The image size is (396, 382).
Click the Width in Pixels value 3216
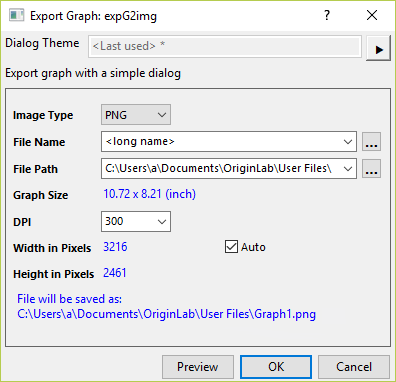[115, 247]
